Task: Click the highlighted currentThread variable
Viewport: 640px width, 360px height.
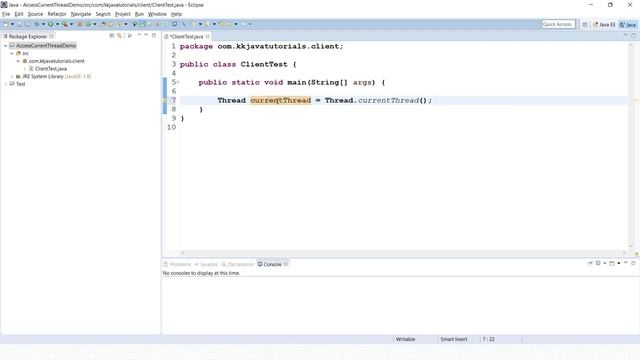Action: coord(280,100)
